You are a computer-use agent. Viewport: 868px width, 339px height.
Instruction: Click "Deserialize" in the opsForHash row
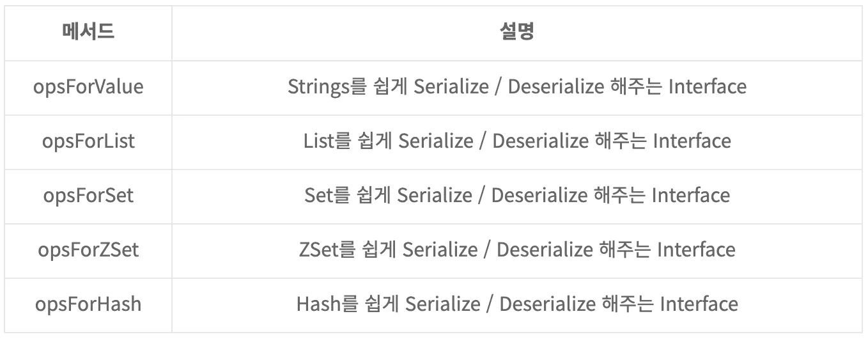544,304
